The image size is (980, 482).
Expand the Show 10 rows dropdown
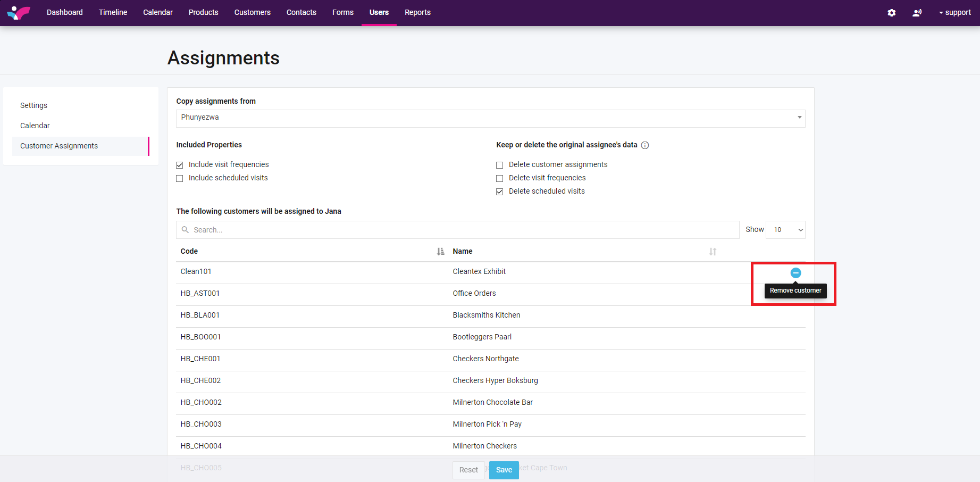point(785,230)
